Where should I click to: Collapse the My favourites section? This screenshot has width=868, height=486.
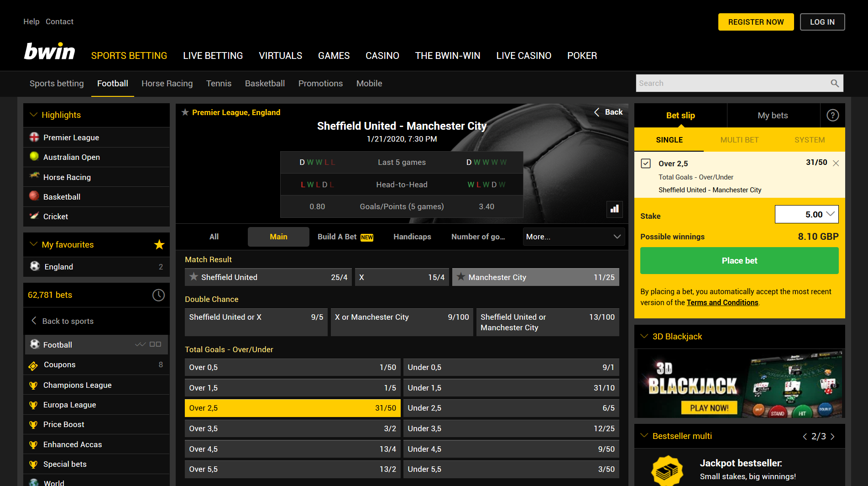(33, 244)
